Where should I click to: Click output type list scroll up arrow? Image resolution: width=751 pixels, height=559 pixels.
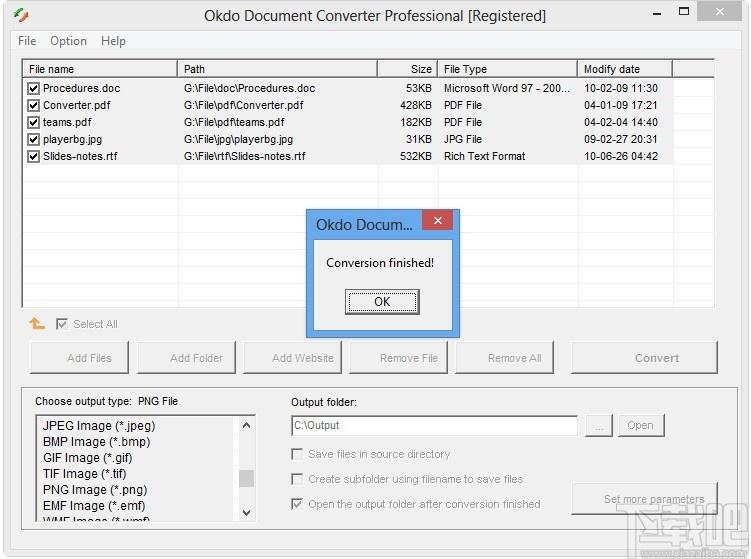click(x=246, y=425)
